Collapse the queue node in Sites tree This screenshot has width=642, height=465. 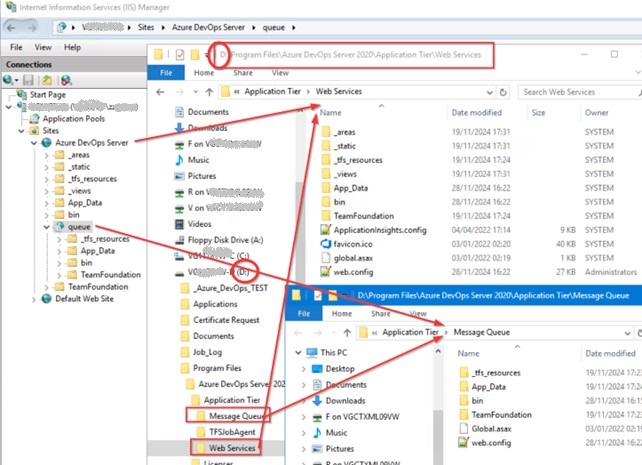[46, 227]
